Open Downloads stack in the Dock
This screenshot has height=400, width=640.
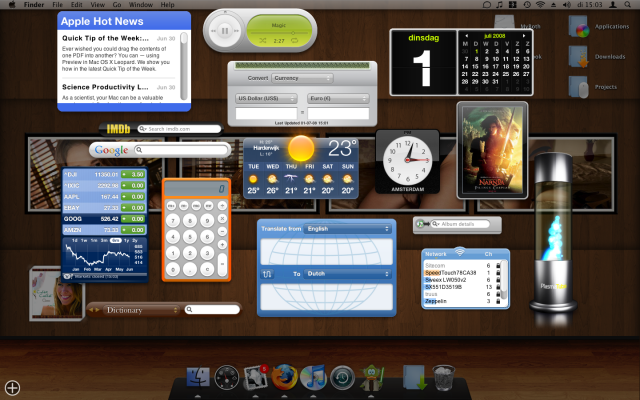coord(415,377)
